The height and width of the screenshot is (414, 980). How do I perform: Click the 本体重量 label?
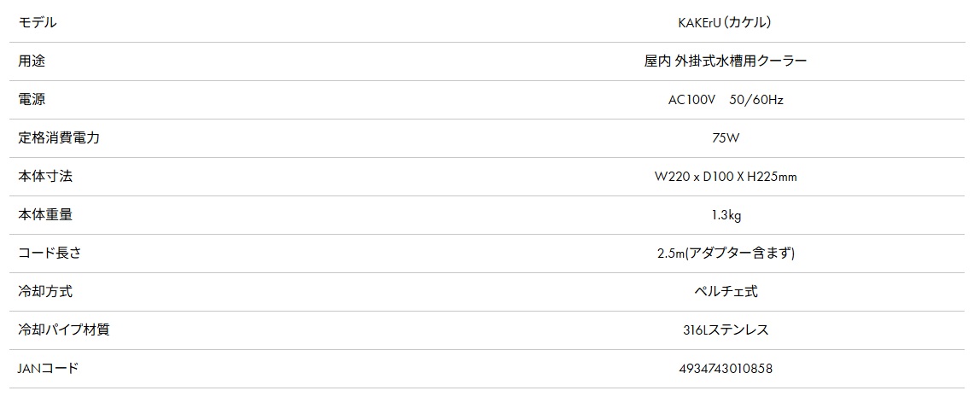(x=45, y=215)
